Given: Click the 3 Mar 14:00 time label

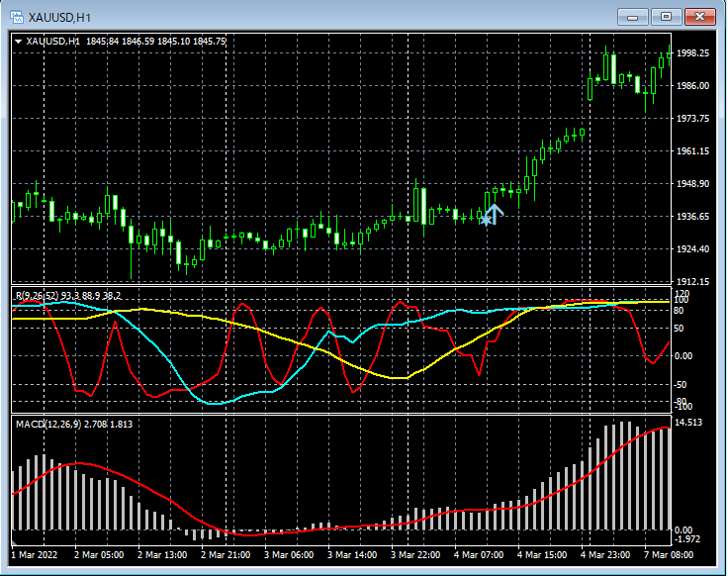Looking at the screenshot, I should (x=352, y=554).
